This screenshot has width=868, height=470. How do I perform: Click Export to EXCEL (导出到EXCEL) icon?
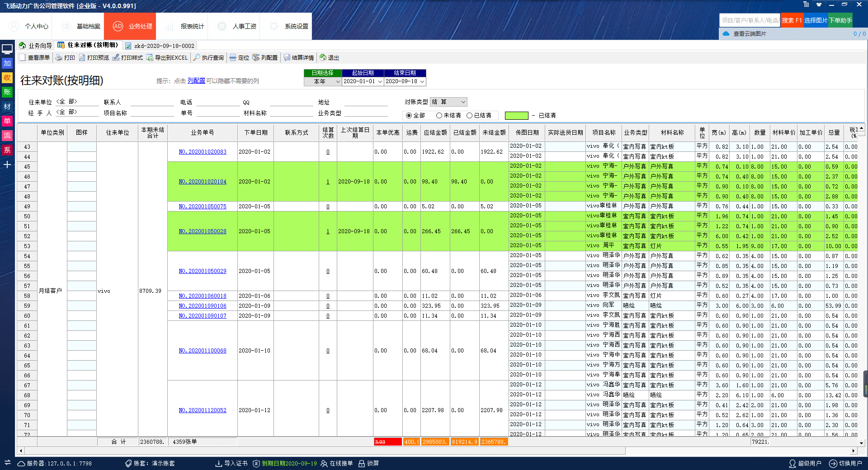(x=150, y=58)
